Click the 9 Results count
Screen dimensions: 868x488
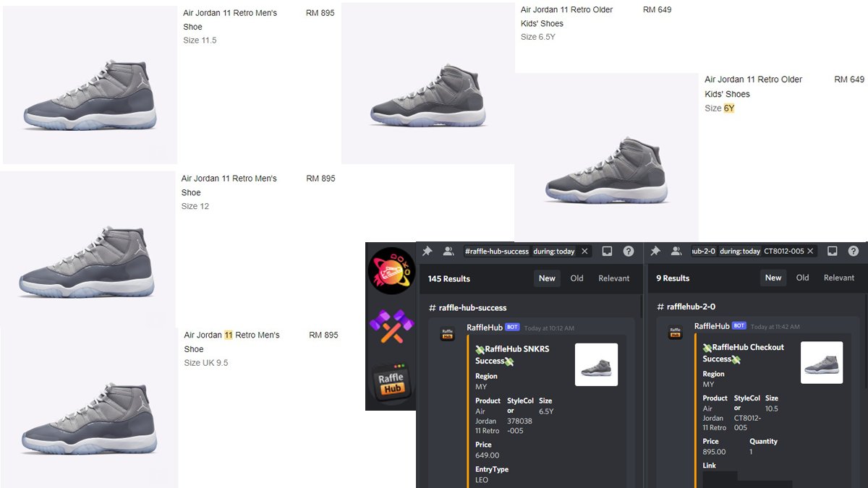click(673, 278)
